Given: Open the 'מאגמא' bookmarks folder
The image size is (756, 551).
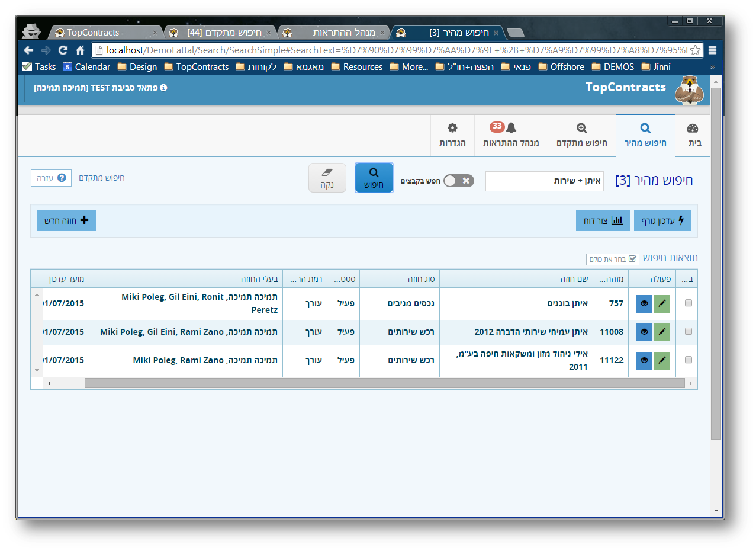Looking at the screenshot, I should [304, 67].
